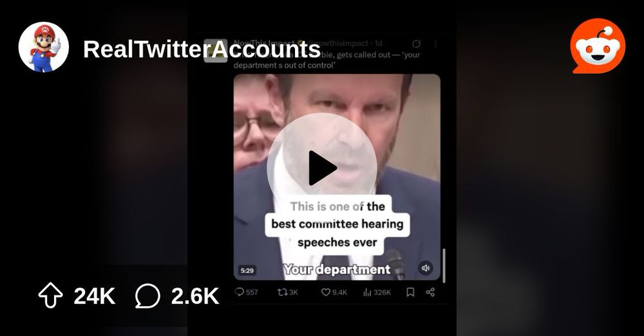644x336 pixels.
Task: Click the 24K upvote count
Action: tap(95, 296)
